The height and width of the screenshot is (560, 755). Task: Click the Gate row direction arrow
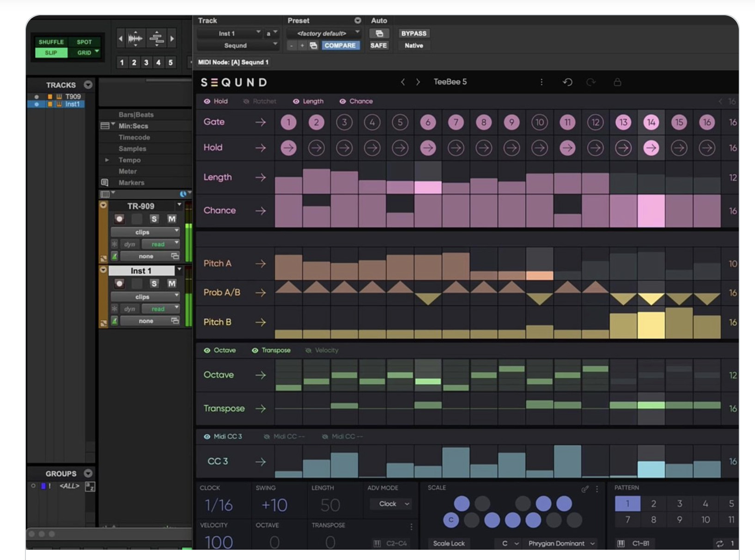coord(261,122)
